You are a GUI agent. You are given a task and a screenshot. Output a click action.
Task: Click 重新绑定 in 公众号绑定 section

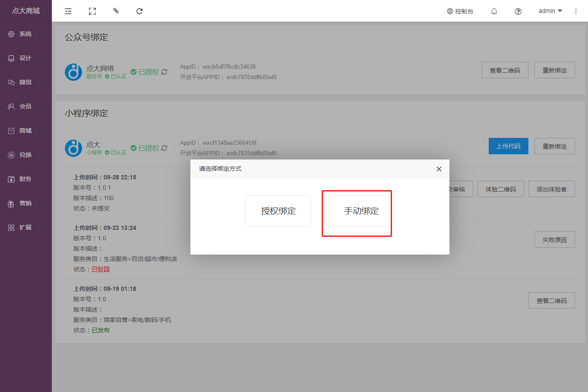555,70
